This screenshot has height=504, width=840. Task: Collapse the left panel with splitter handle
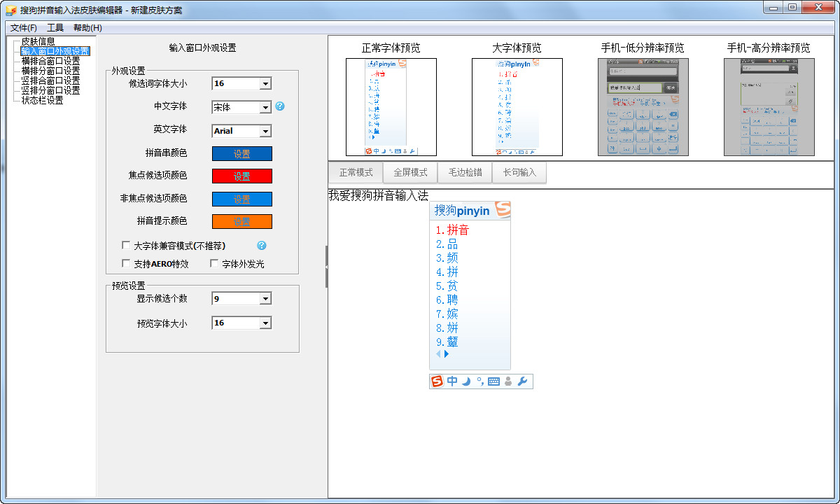(326, 266)
